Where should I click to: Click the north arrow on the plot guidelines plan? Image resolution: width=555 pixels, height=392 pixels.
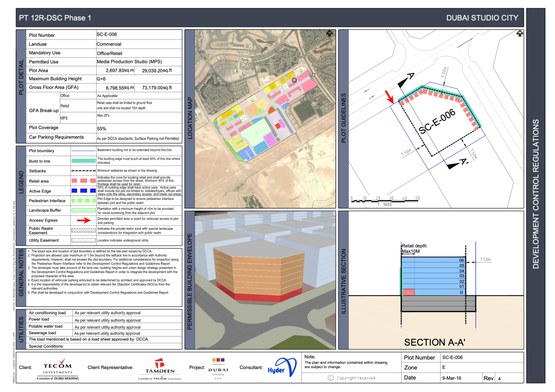(x=519, y=33)
